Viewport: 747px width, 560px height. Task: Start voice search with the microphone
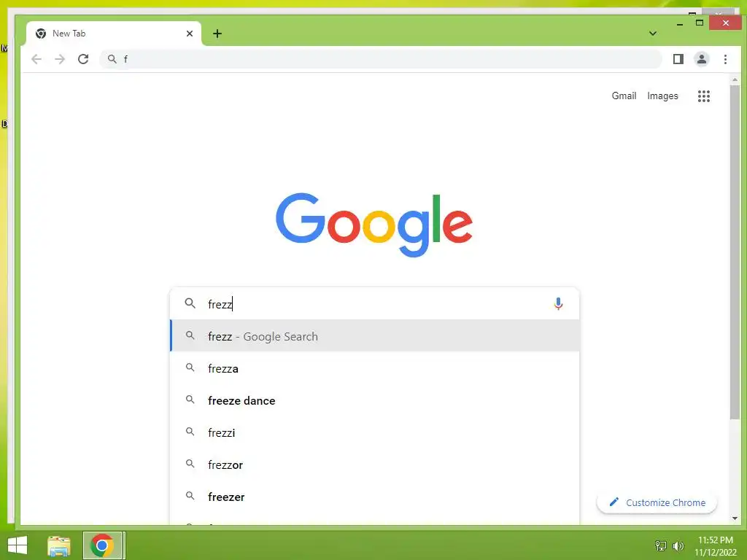[558, 303]
